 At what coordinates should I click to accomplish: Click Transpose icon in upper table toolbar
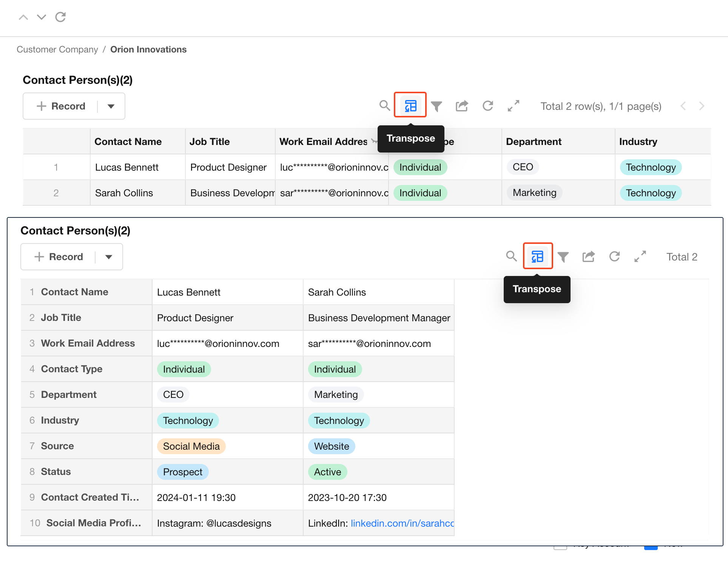point(410,106)
